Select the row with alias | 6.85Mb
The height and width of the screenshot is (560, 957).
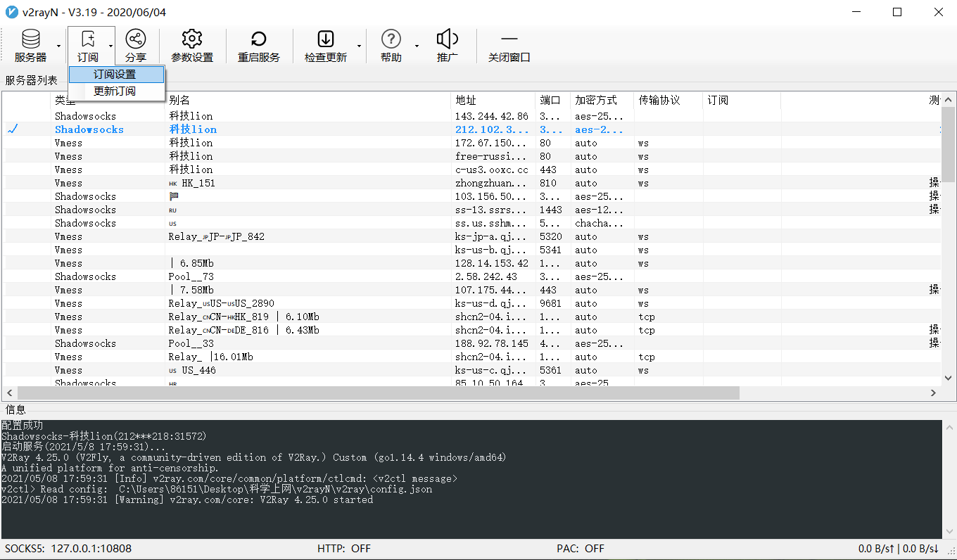tap(471, 263)
